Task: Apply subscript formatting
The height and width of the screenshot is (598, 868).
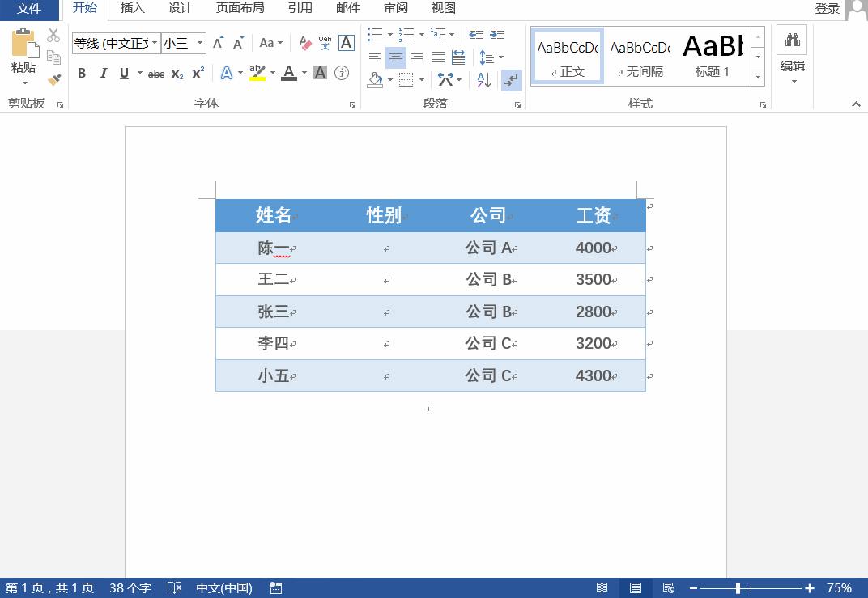Action: pyautogui.click(x=176, y=73)
